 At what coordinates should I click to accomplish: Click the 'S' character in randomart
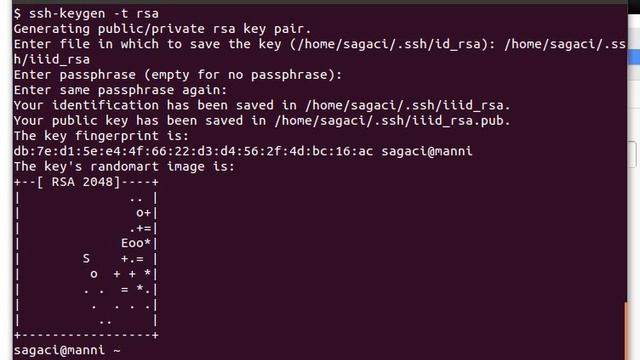pyautogui.click(x=86, y=258)
